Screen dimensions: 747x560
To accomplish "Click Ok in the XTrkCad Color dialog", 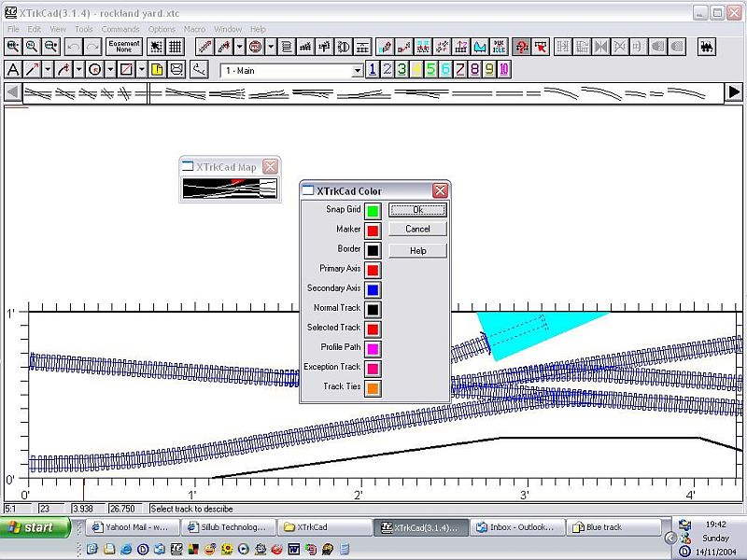I will (x=417, y=210).
